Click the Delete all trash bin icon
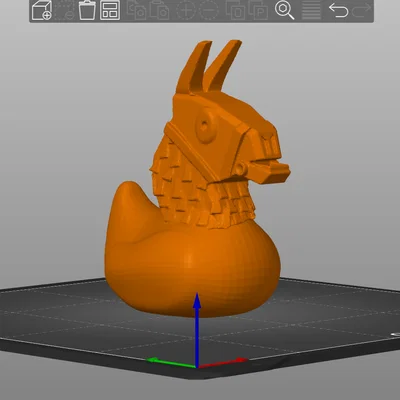The image size is (400, 400). (87, 10)
